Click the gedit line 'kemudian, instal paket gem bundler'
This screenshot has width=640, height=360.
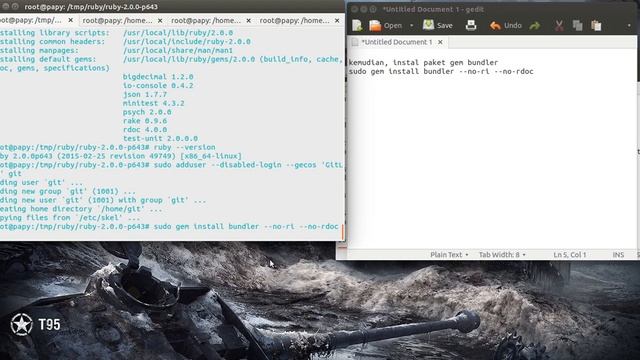pyautogui.click(x=423, y=62)
